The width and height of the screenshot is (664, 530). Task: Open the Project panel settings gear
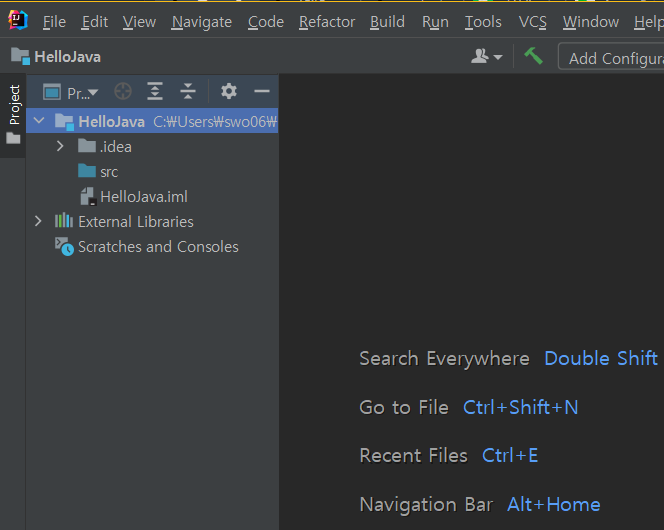pos(229,91)
